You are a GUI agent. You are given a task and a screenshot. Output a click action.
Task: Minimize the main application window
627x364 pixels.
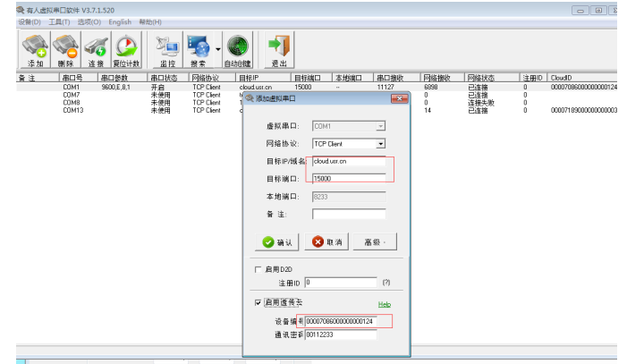(x=580, y=11)
